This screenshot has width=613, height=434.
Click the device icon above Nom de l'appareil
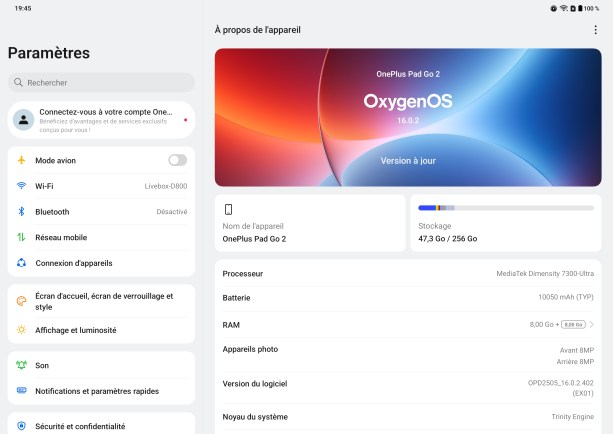228,210
